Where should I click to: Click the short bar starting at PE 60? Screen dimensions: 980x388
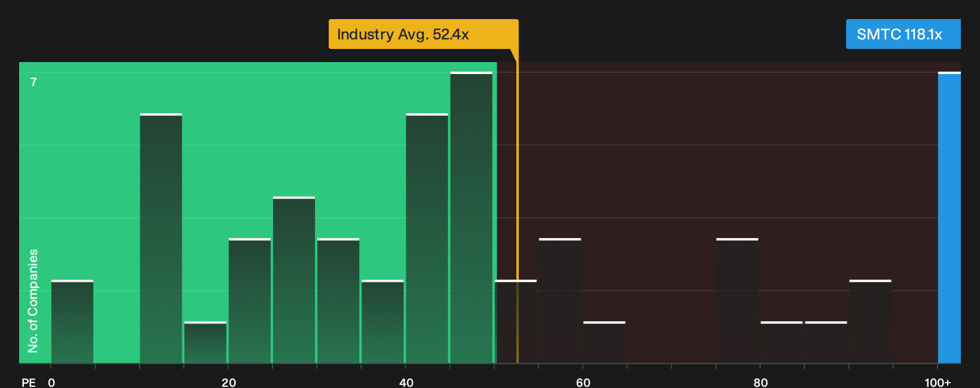(x=604, y=343)
